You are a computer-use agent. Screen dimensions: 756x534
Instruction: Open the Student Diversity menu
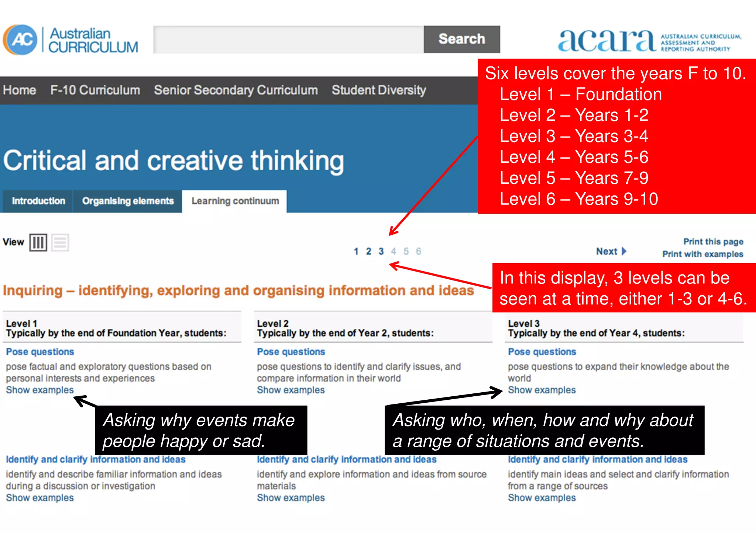(x=379, y=90)
